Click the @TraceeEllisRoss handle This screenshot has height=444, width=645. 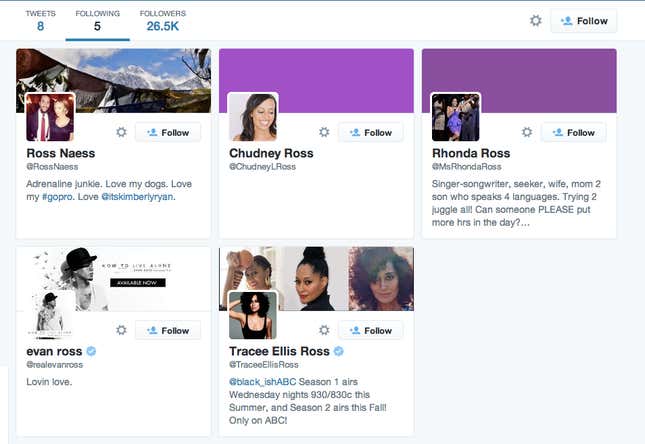point(264,365)
